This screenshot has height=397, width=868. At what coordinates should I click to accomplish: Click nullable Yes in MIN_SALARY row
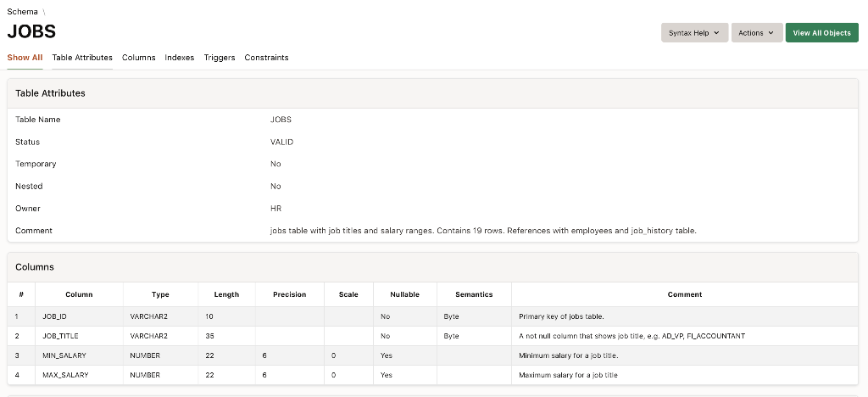(387, 355)
